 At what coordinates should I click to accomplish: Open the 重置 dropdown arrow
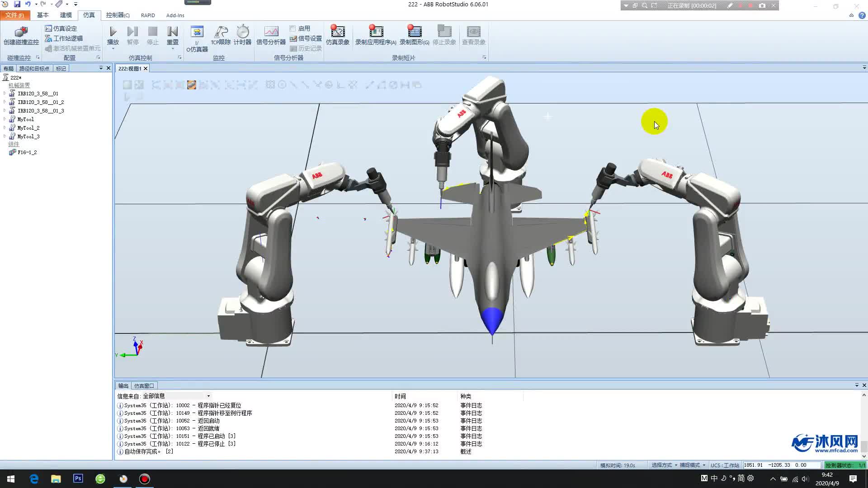click(173, 49)
